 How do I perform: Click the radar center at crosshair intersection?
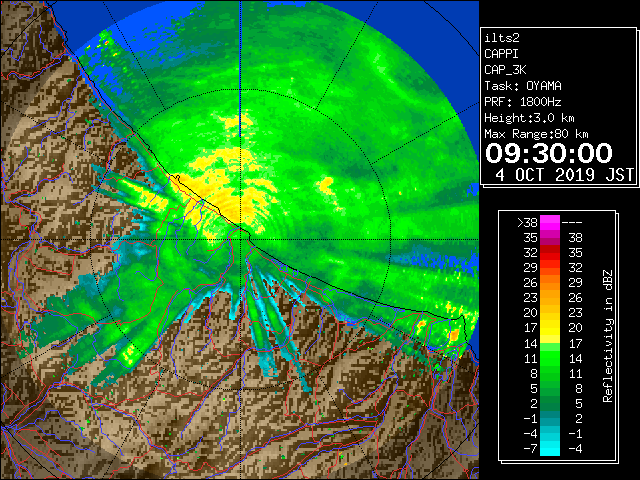pos(241,239)
